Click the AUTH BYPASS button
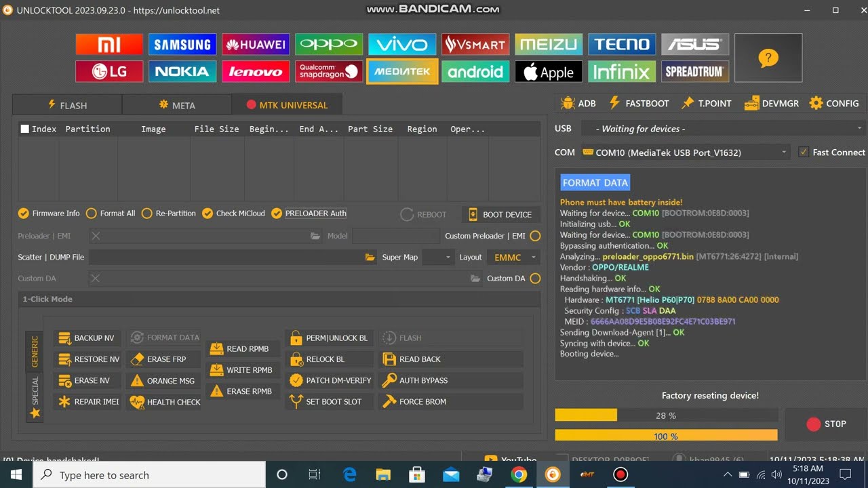868x488 pixels. [451, 380]
